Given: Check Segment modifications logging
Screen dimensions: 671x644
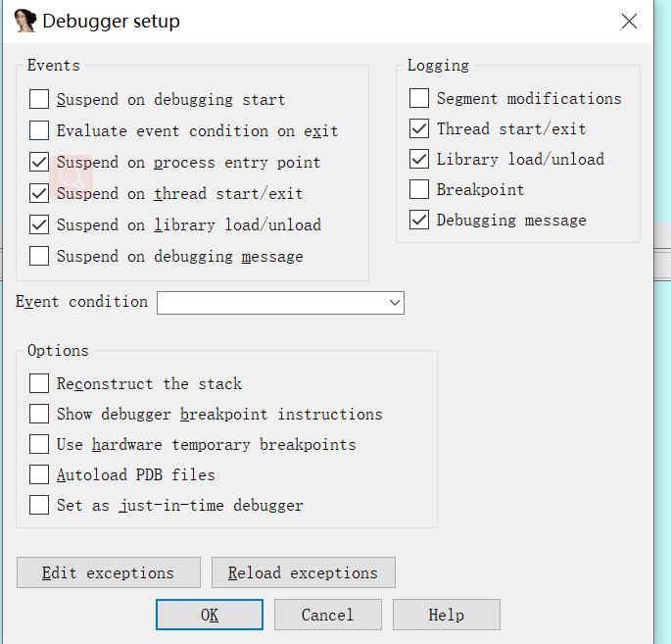Looking at the screenshot, I should (x=419, y=98).
